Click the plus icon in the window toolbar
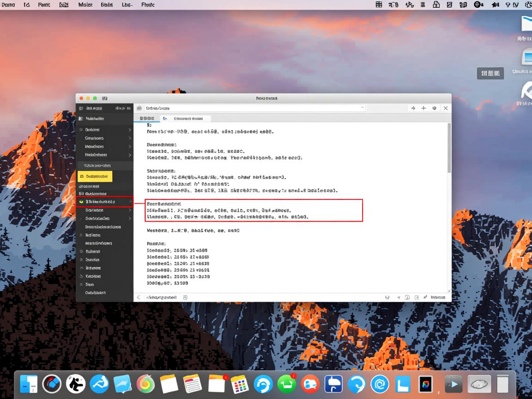The height and width of the screenshot is (399, 532). tap(423, 108)
